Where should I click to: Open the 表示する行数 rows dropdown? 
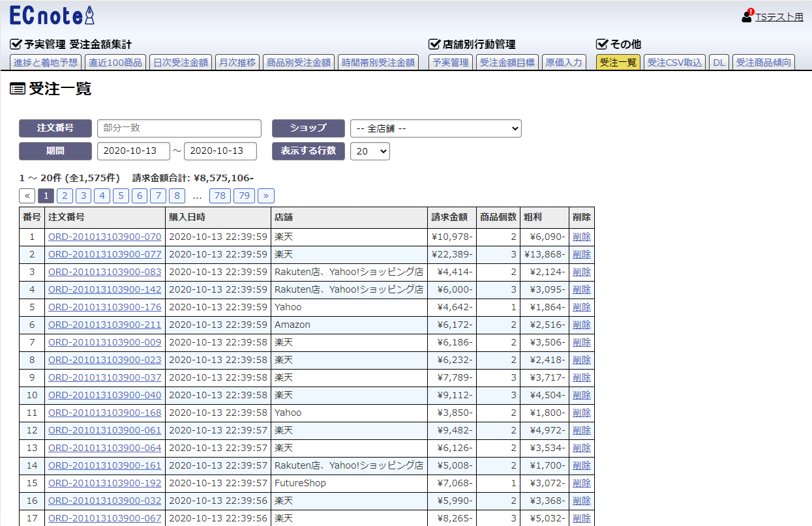click(370, 151)
